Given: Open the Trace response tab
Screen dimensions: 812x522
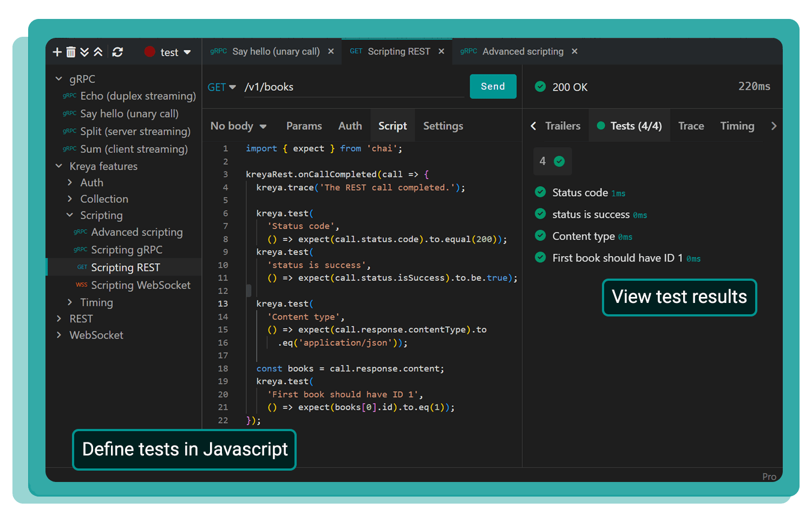Looking at the screenshot, I should tap(691, 126).
